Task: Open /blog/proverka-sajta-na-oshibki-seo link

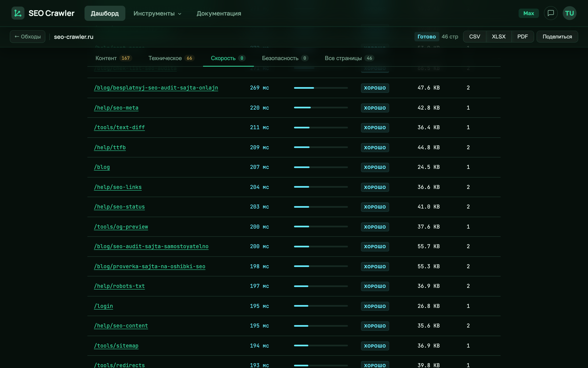Action: click(x=150, y=267)
